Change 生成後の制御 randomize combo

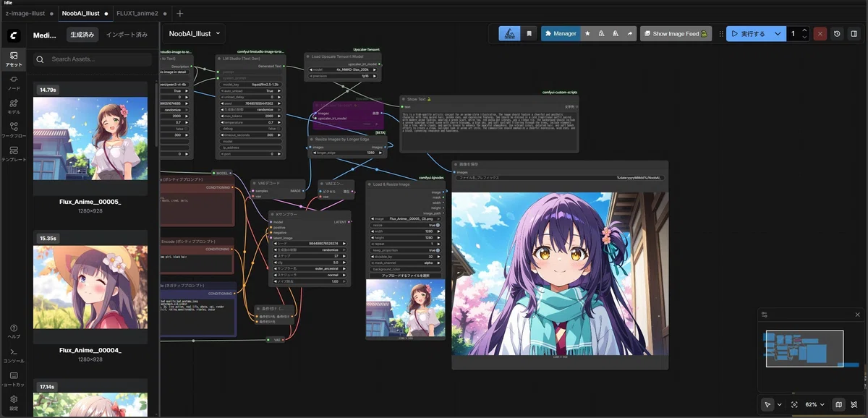coord(309,249)
